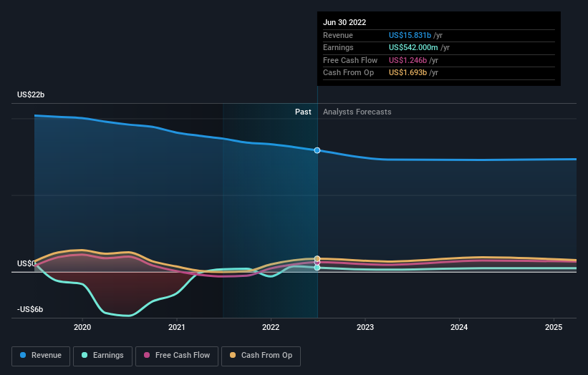Image resolution: width=588 pixels, height=375 pixels.
Task: Click the 2024 axis label
Action: (x=459, y=327)
